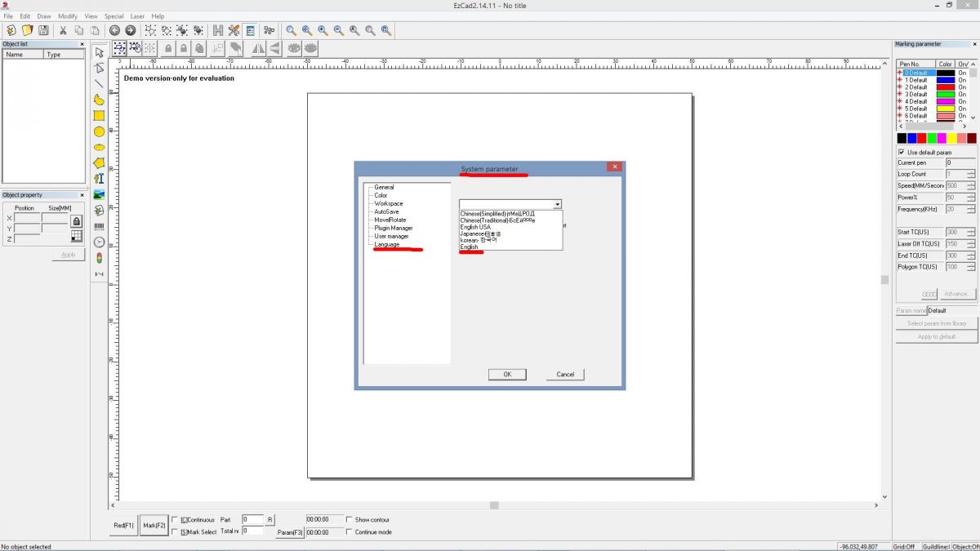Screen dimensions: 980x551
Task: Open the File menu
Action: [8, 16]
